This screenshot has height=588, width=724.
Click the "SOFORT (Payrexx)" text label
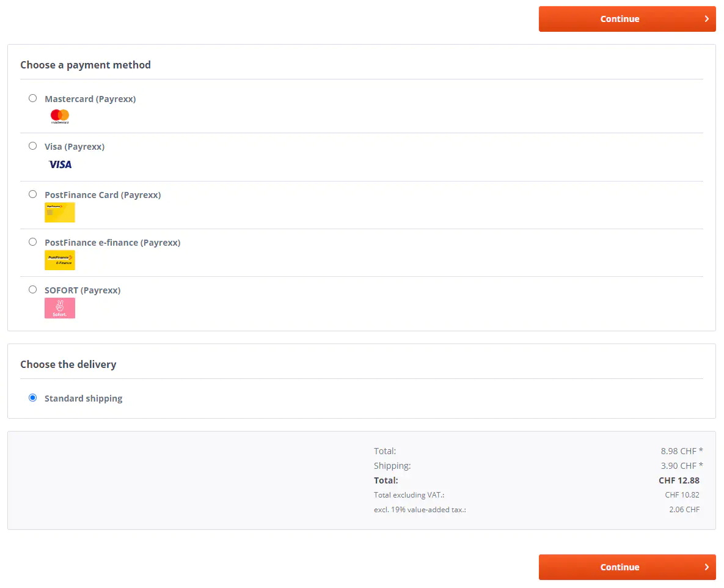(82, 290)
